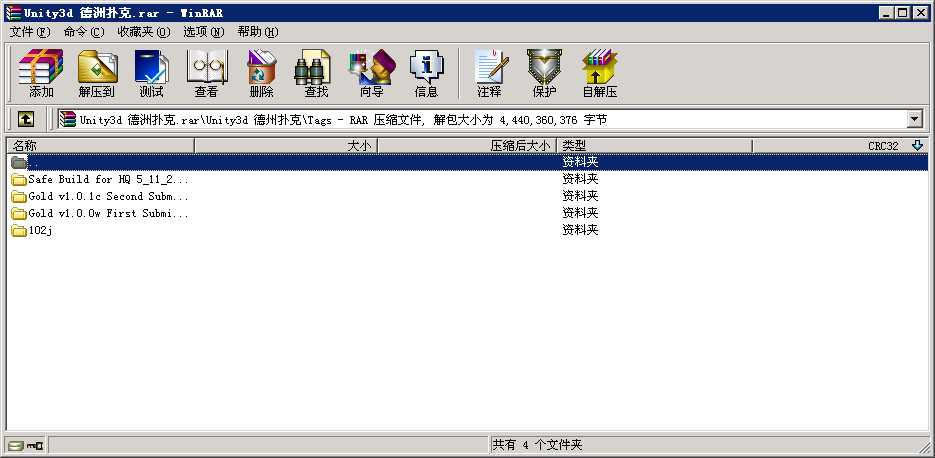The width and height of the screenshot is (935, 458).
Task: Select the '102j' folder name
Action: click(x=41, y=230)
